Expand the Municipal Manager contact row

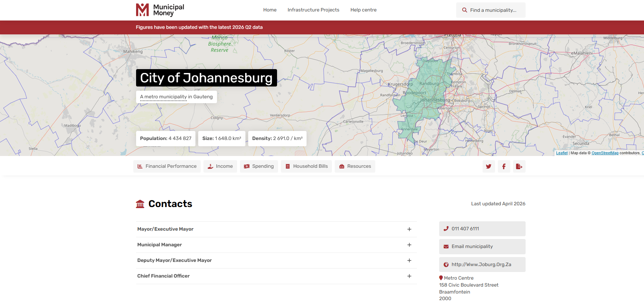pyautogui.click(x=276, y=245)
